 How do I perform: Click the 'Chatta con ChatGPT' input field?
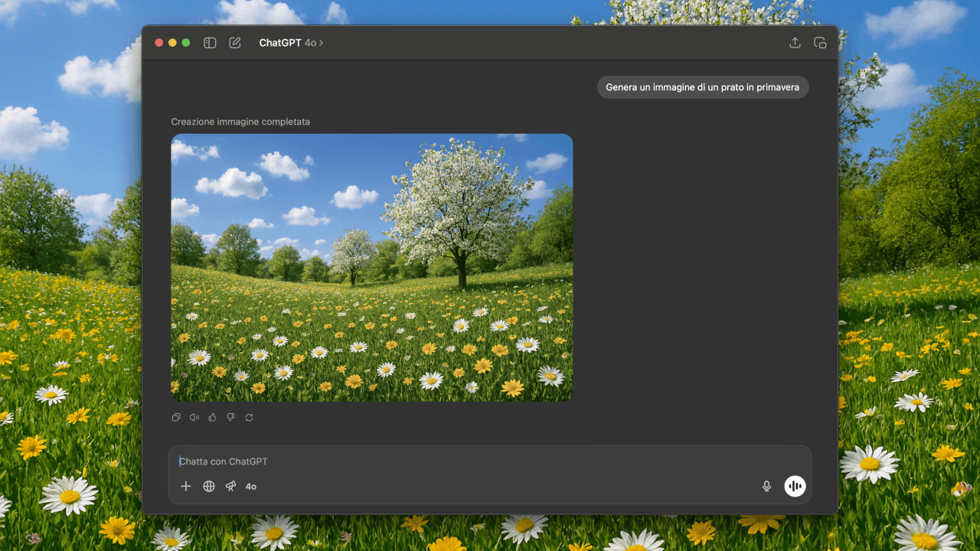459,461
